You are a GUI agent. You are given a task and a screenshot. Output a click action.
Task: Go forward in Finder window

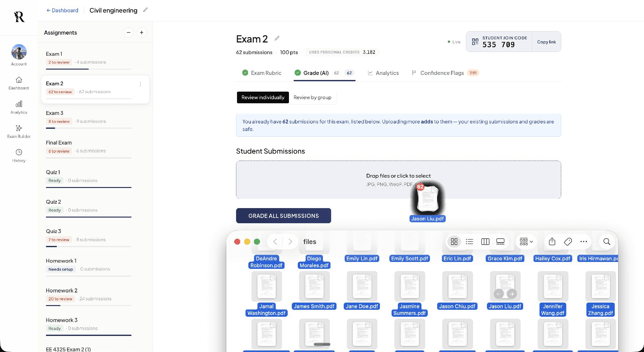[290, 241]
